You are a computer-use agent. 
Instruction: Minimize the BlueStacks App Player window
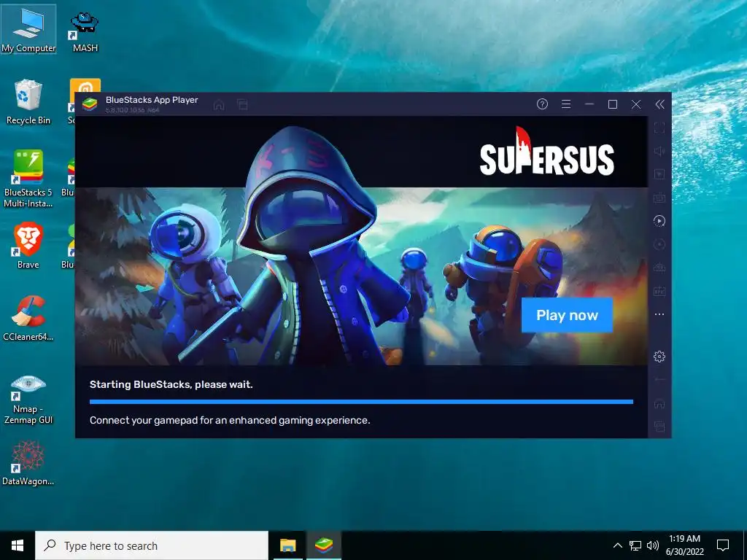(x=589, y=104)
